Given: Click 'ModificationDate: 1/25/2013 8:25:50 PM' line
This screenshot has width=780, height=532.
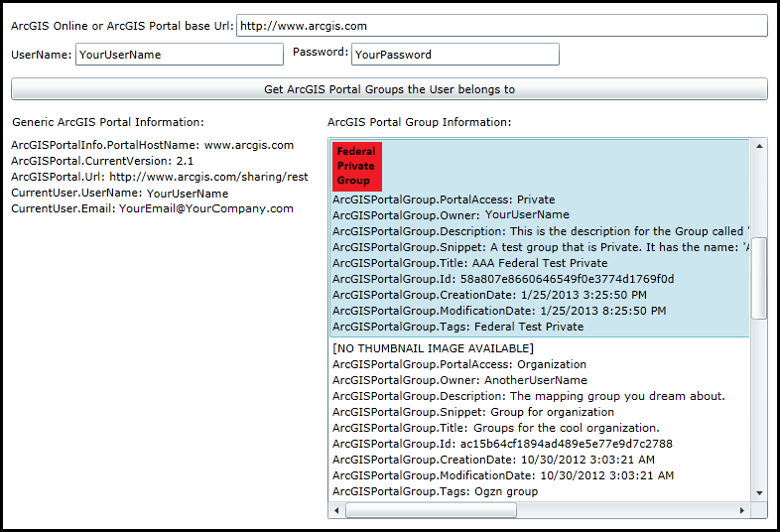Looking at the screenshot, I should click(499, 311).
